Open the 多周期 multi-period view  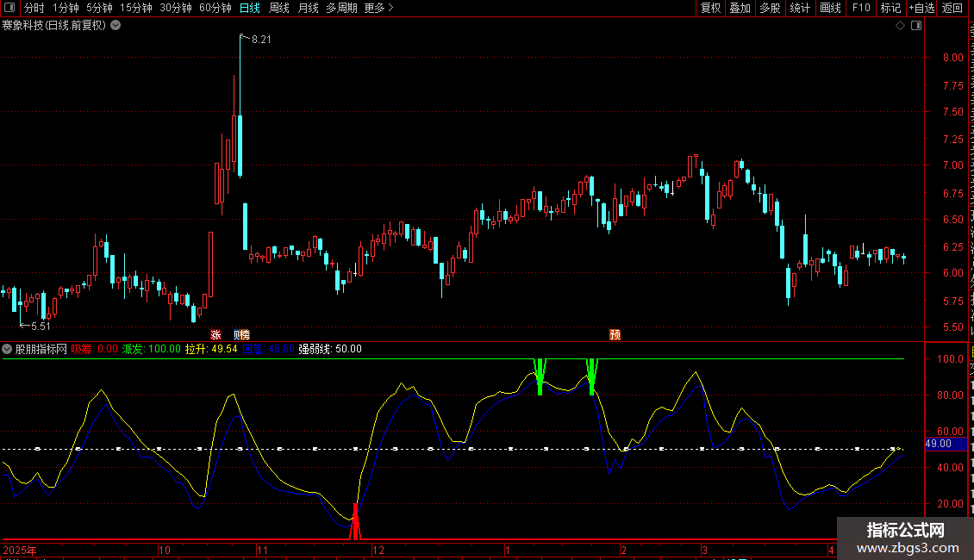(x=341, y=8)
